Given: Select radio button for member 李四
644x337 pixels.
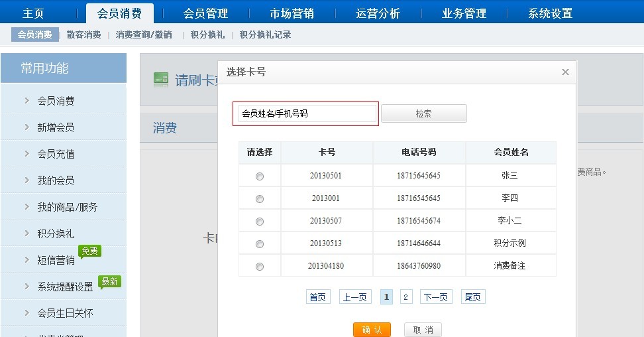Looking at the screenshot, I should click(260, 199).
